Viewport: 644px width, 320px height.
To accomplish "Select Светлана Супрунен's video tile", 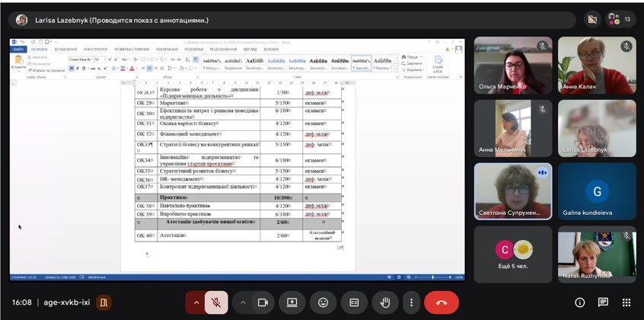I will click(x=513, y=191).
